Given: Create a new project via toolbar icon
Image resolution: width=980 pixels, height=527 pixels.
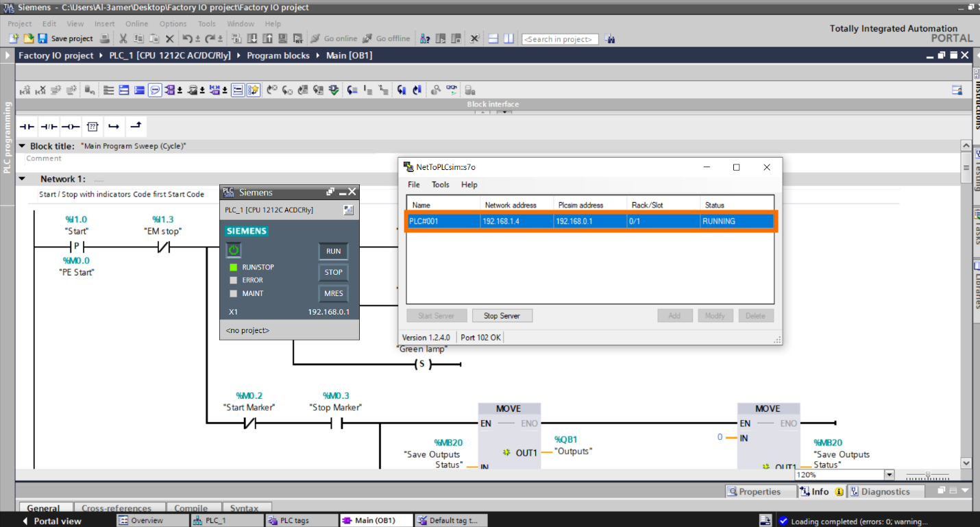Looking at the screenshot, I should click(x=13, y=39).
